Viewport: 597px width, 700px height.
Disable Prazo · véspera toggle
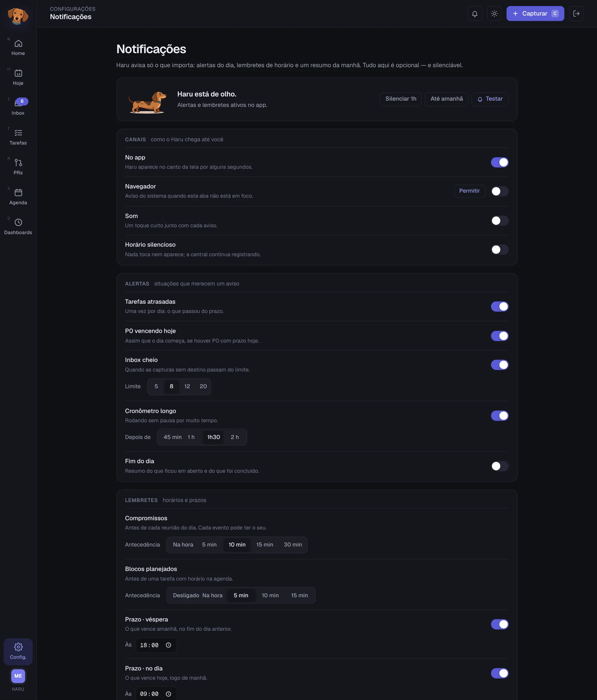(x=499, y=624)
